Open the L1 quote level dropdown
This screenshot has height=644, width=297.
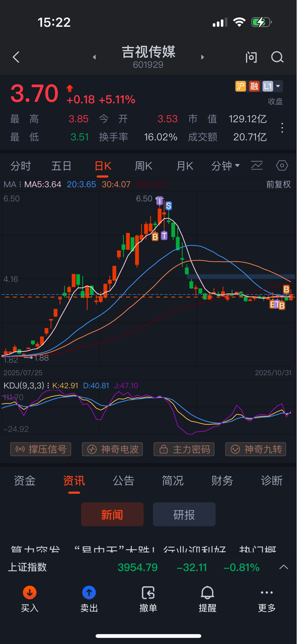pos(272,86)
